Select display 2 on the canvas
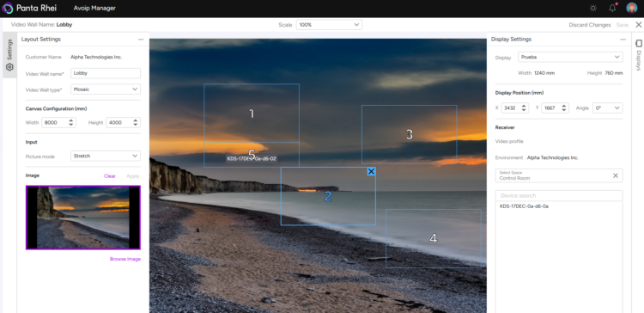The height and width of the screenshot is (313, 644). (328, 196)
